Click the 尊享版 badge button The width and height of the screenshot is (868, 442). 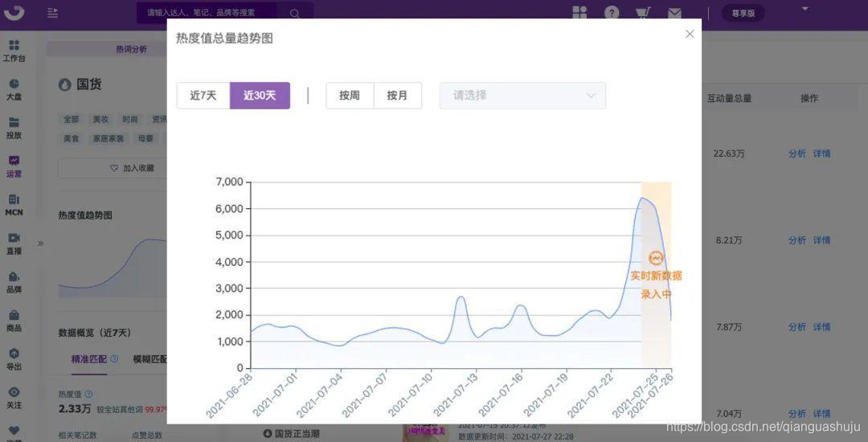pos(743,14)
